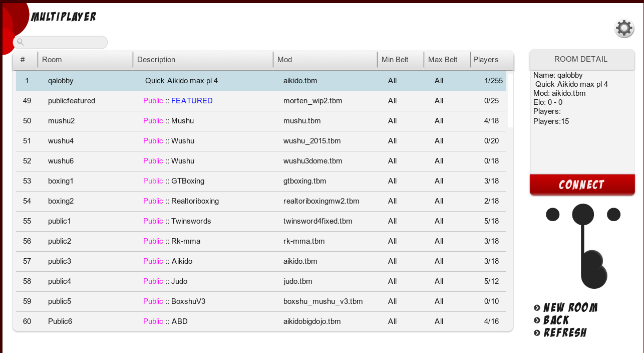Click the MULTIPLAYER title text
This screenshot has width=644, height=353.
[x=64, y=17]
